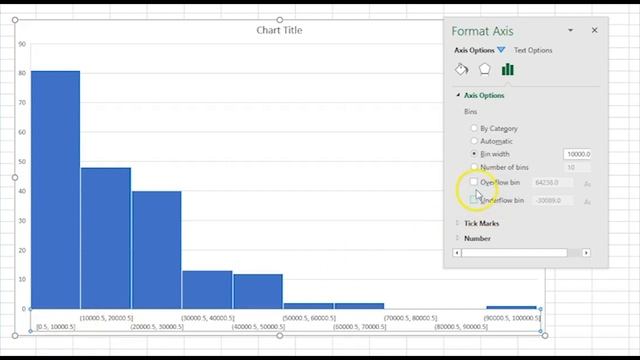Select the tallest histogram bar at 80
This screenshot has height=360, width=640.
point(56,190)
